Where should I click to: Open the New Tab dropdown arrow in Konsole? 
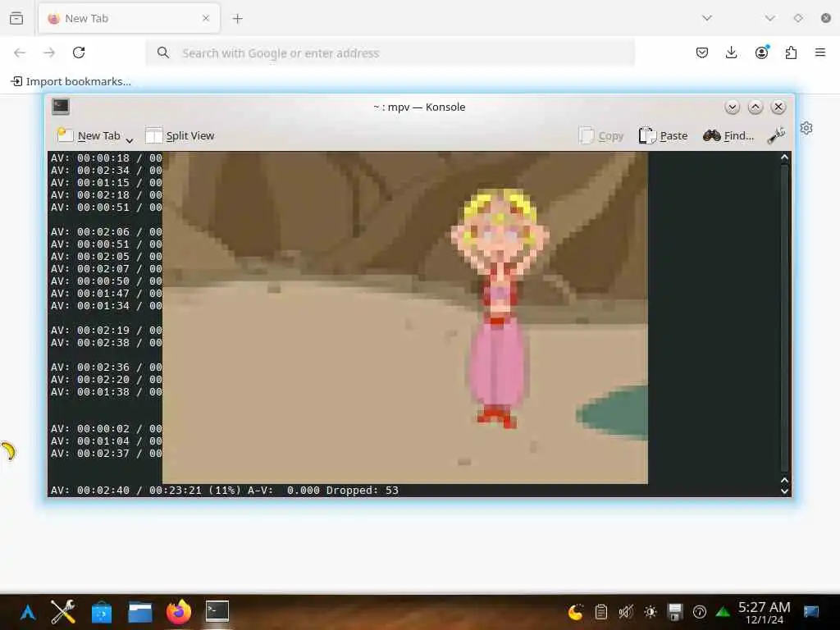[x=129, y=140]
